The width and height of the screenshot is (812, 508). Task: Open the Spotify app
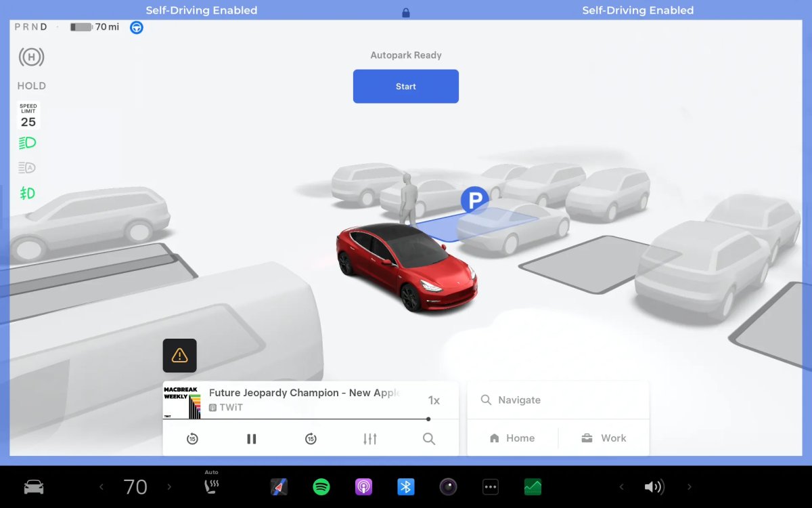click(x=321, y=486)
